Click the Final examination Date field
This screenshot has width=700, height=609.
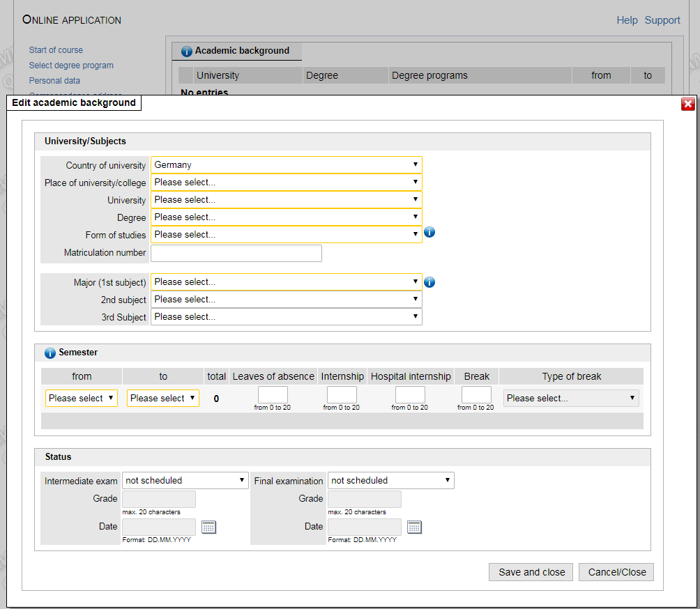tap(365, 527)
